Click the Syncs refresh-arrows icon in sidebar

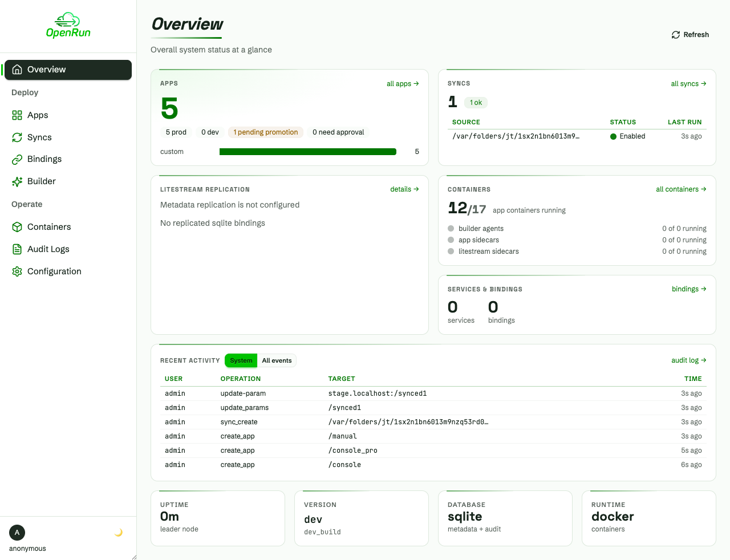point(17,137)
